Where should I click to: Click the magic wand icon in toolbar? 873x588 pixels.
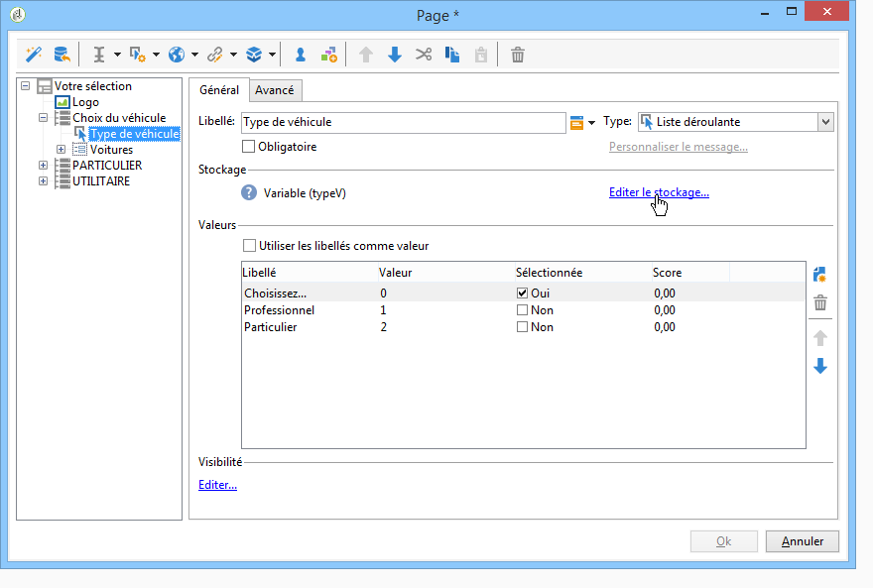click(x=33, y=55)
